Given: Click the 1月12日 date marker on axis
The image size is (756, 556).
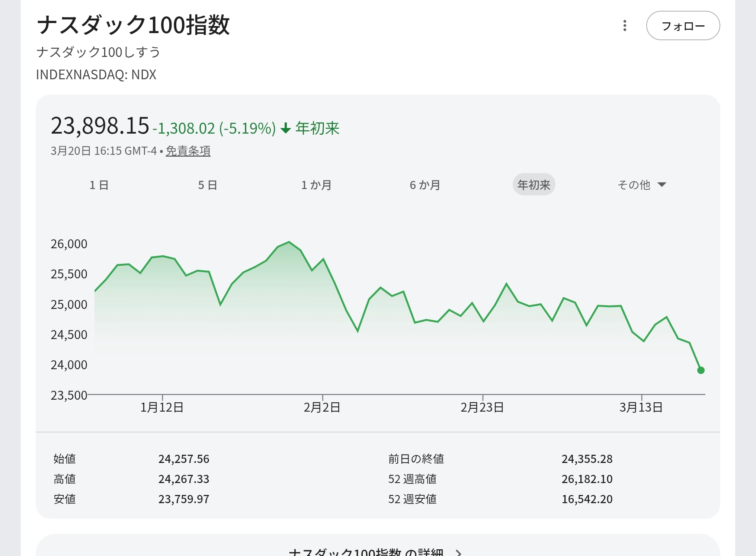Looking at the screenshot, I should point(162,407).
